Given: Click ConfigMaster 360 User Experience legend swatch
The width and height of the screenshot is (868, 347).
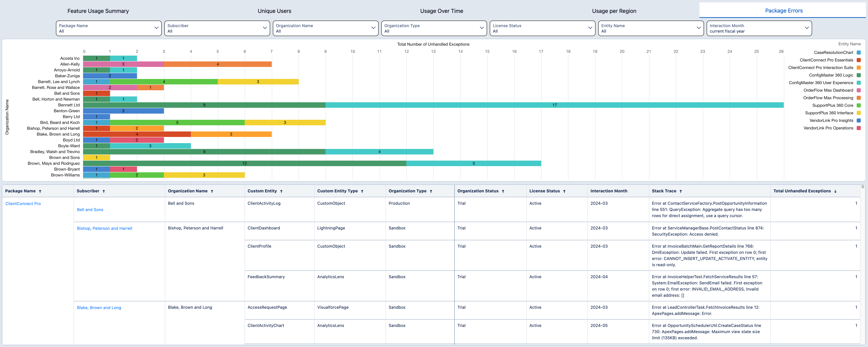Looking at the screenshot, I should pyautogui.click(x=859, y=83).
